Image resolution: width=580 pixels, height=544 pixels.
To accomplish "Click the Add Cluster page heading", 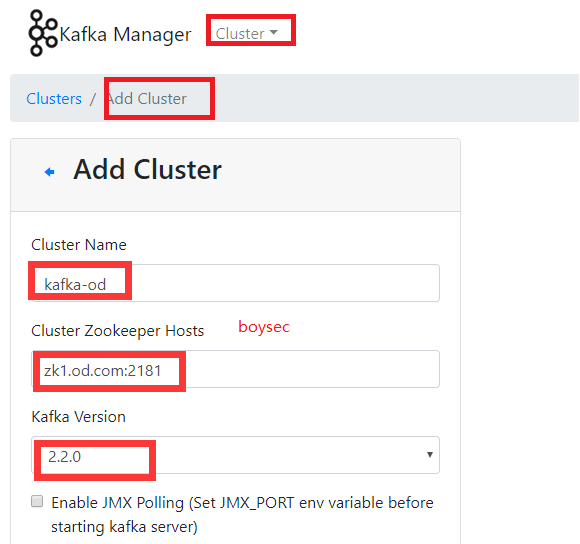I will point(147,170).
